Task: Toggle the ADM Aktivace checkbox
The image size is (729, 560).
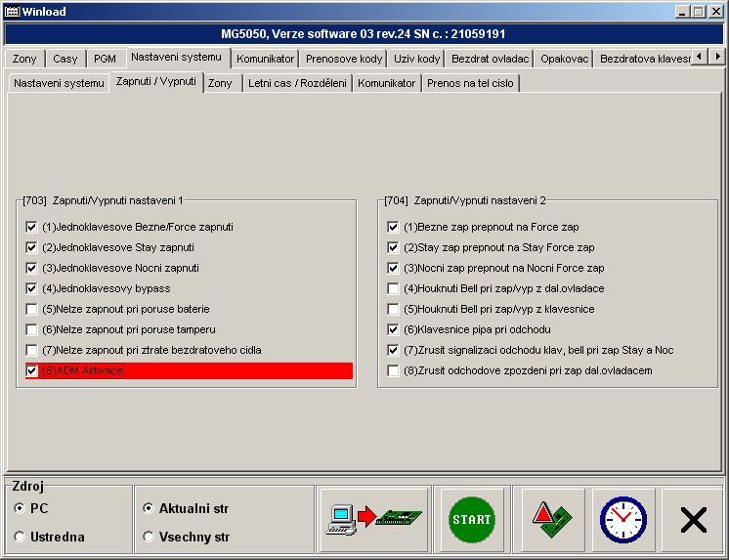Action: 32,371
